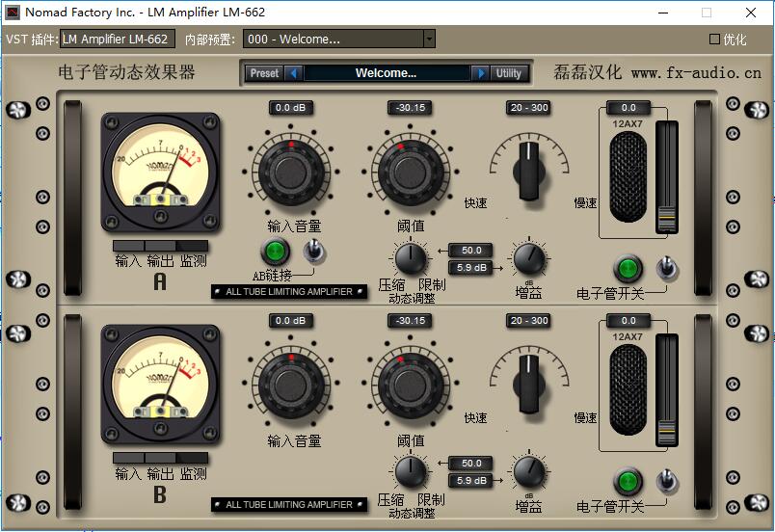Click channel A 12AX7 tube drive 0.0 value
The width and height of the screenshot is (775, 532).
[628, 108]
